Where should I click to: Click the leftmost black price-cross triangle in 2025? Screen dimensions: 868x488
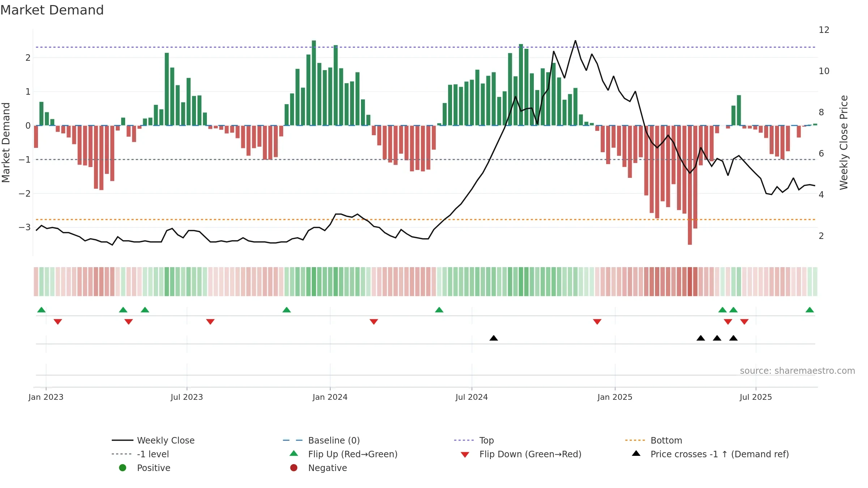point(701,338)
